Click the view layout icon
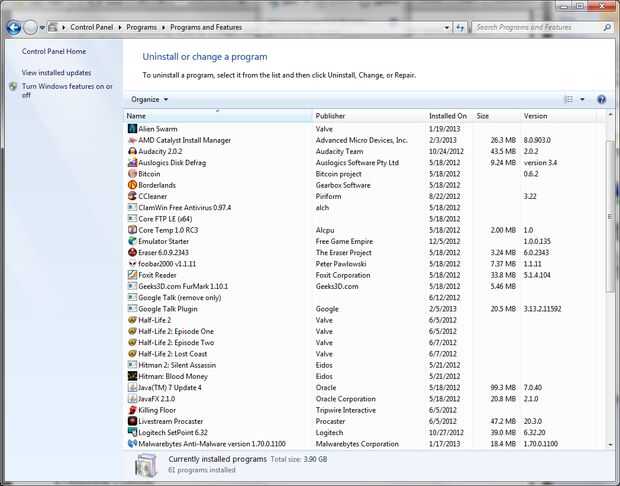This screenshot has height=486, width=620. pos(569,99)
